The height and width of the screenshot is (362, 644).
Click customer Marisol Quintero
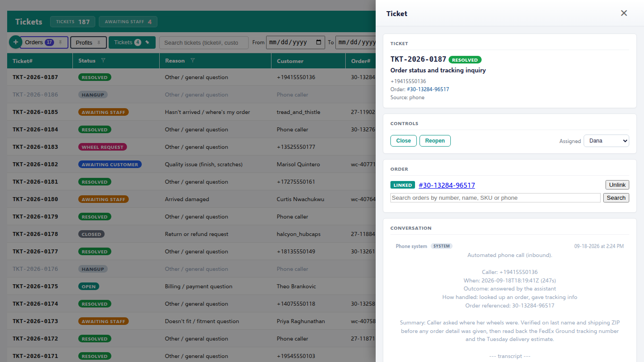298,164
